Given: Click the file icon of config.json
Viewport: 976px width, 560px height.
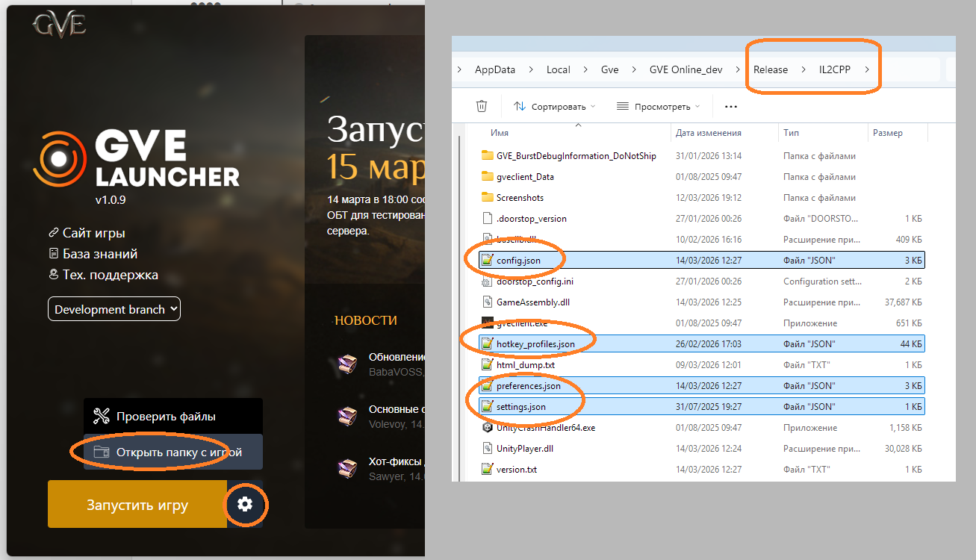Looking at the screenshot, I should [x=488, y=261].
